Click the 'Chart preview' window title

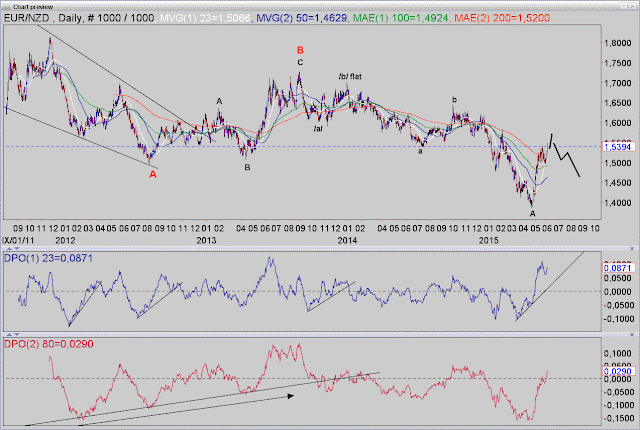coord(33,7)
